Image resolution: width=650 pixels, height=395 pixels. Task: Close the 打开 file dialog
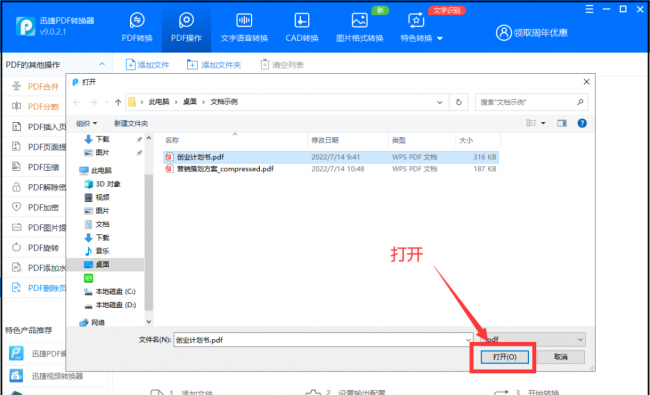[586, 82]
